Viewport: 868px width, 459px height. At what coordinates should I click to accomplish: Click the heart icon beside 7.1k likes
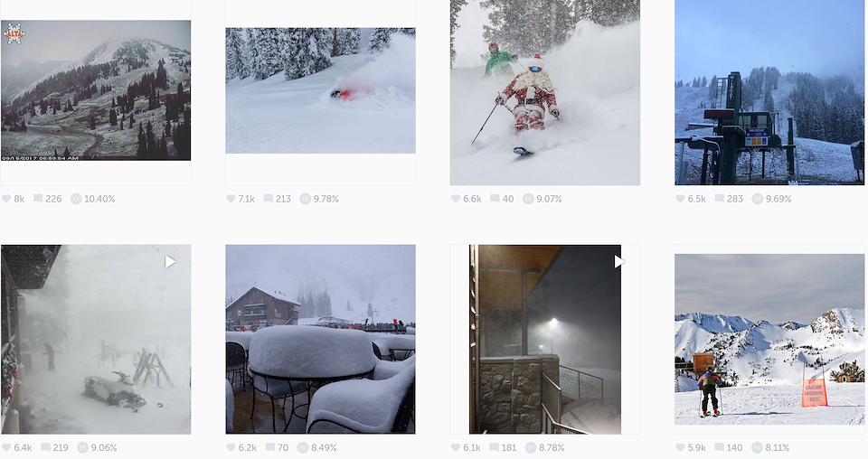pos(231,199)
